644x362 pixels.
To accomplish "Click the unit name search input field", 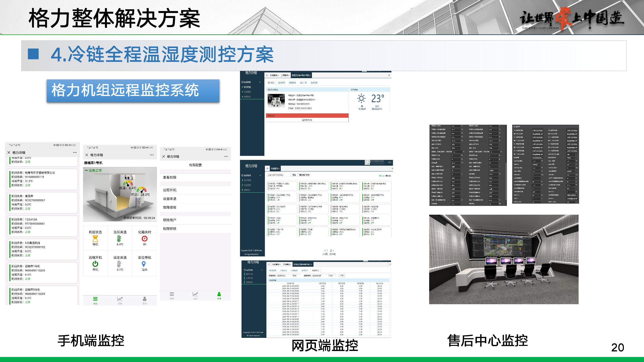I will [x=278, y=175].
